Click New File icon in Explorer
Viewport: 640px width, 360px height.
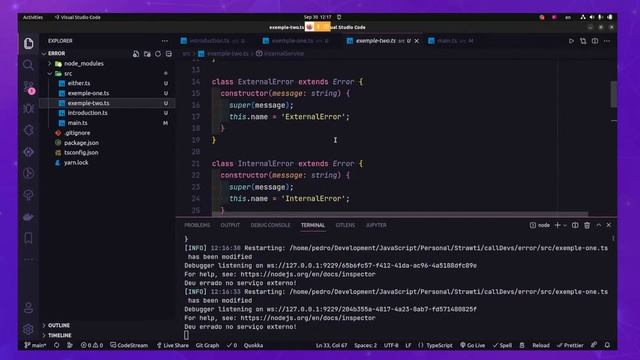coord(136,54)
